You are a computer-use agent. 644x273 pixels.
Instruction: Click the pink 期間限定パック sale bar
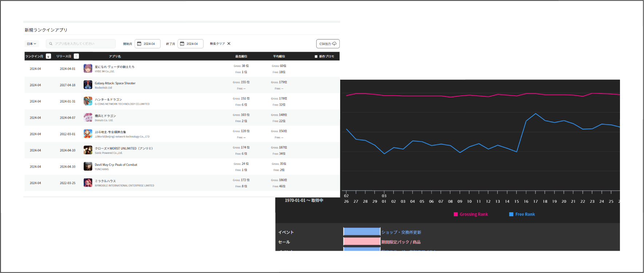tap(362, 242)
